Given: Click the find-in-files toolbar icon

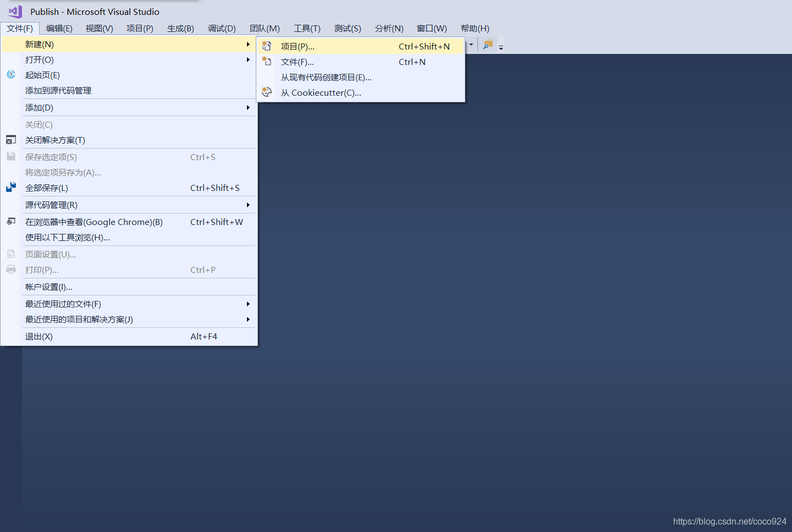Looking at the screenshot, I should pyautogui.click(x=488, y=45).
